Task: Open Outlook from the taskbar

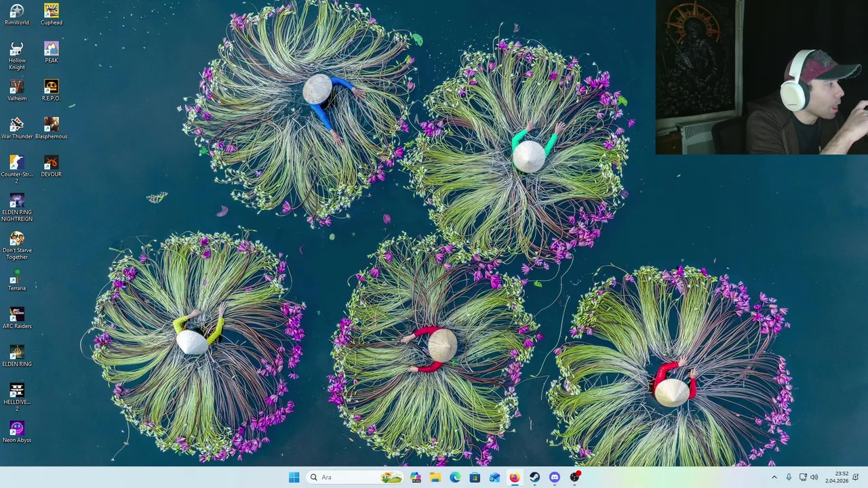Action: pyautogui.click(x=494, y=477)
